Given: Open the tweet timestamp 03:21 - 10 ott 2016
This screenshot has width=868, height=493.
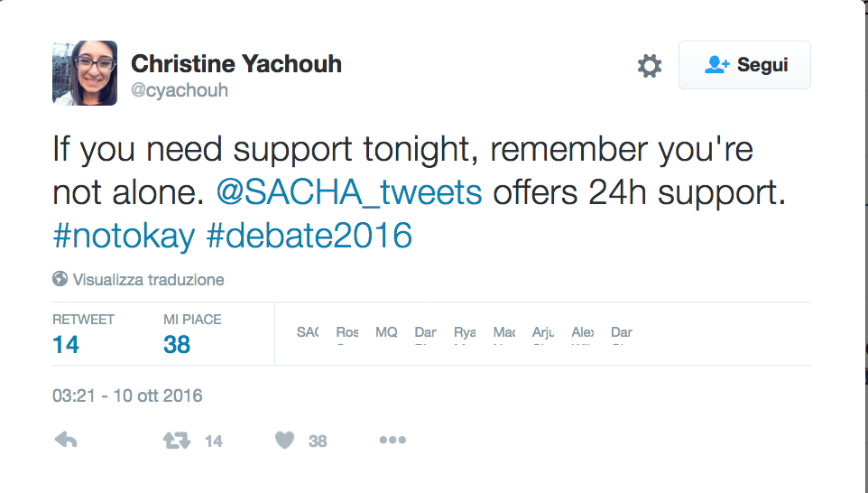Looking at the screenshot, I should click(x=127, y=395).
